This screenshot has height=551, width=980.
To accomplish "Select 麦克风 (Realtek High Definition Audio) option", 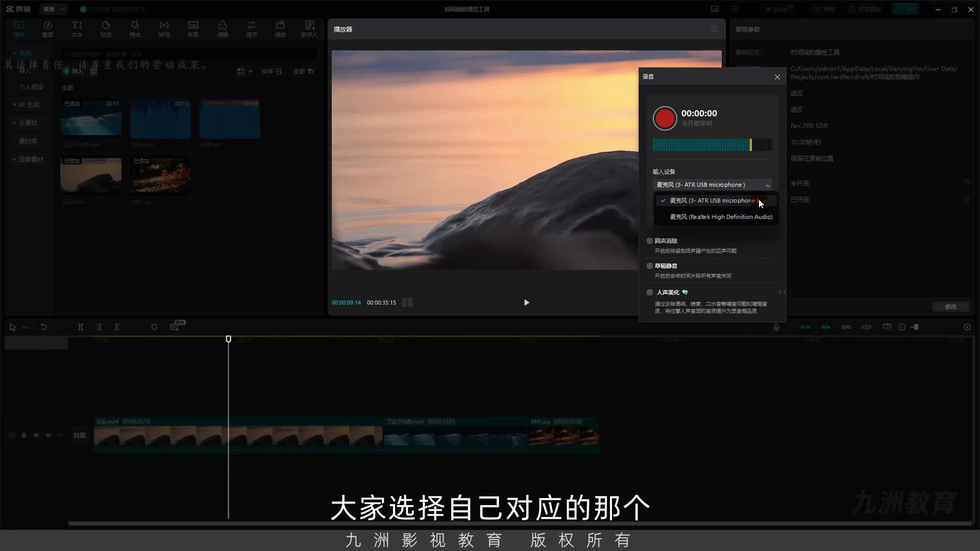I will [716, 217].
